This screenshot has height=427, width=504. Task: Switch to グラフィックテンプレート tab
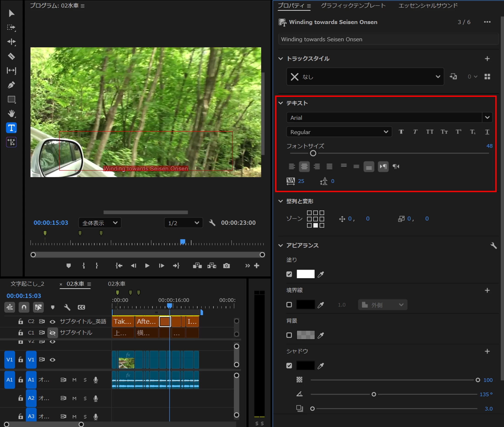coord(353,6)
